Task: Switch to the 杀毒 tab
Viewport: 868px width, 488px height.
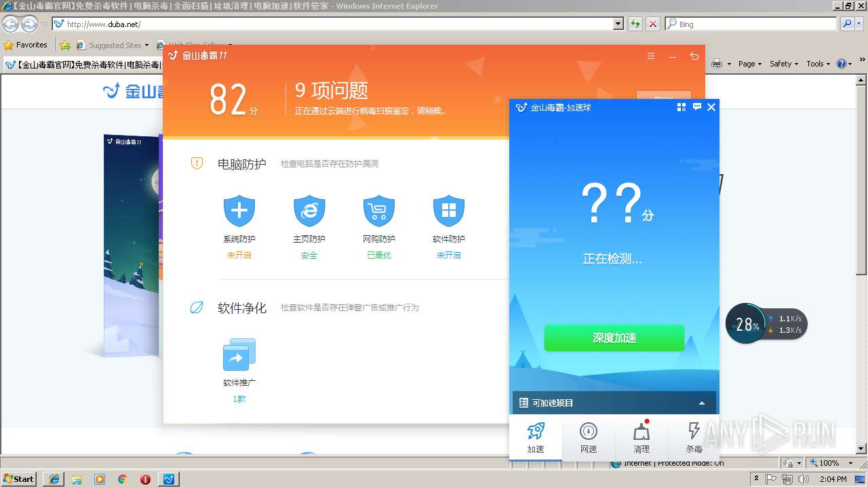Action: (694, 438)
